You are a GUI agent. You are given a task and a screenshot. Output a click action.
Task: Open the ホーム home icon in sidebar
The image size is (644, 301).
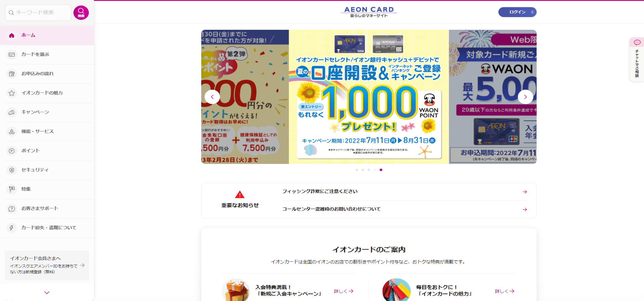pos(12,35)
